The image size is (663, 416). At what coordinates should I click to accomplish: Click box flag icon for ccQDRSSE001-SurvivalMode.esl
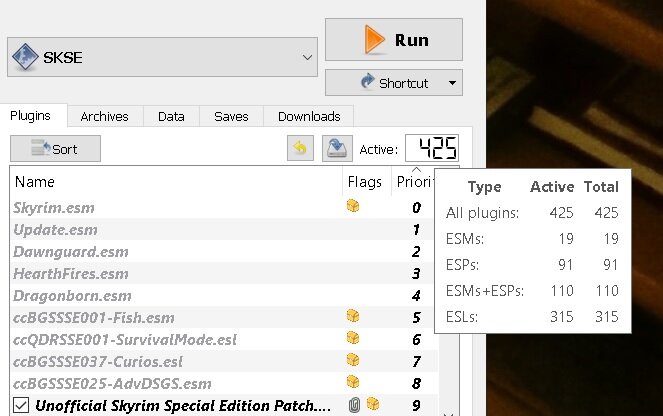pos(353,337)
